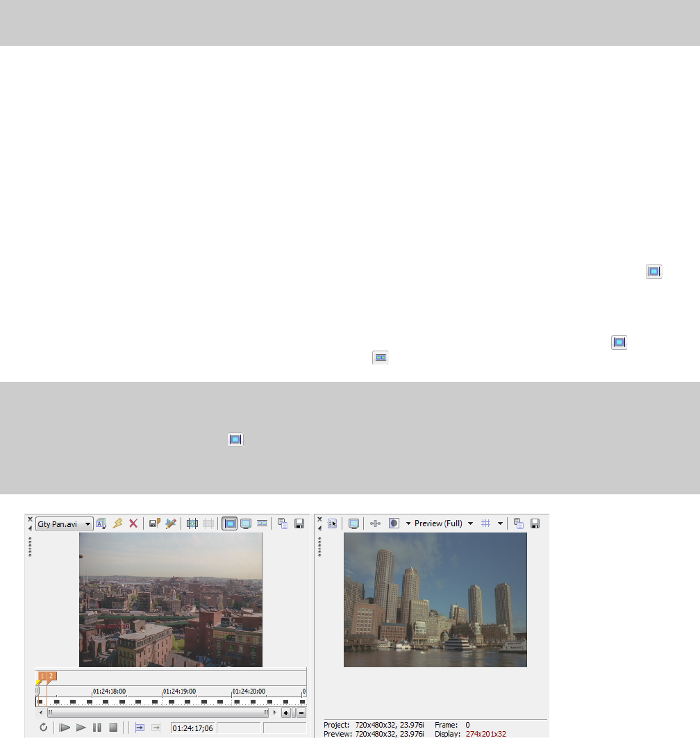This screenshot has width=700, height=738.
Task: Click the zoom slider between plus and minus
Action: (294, 712)
